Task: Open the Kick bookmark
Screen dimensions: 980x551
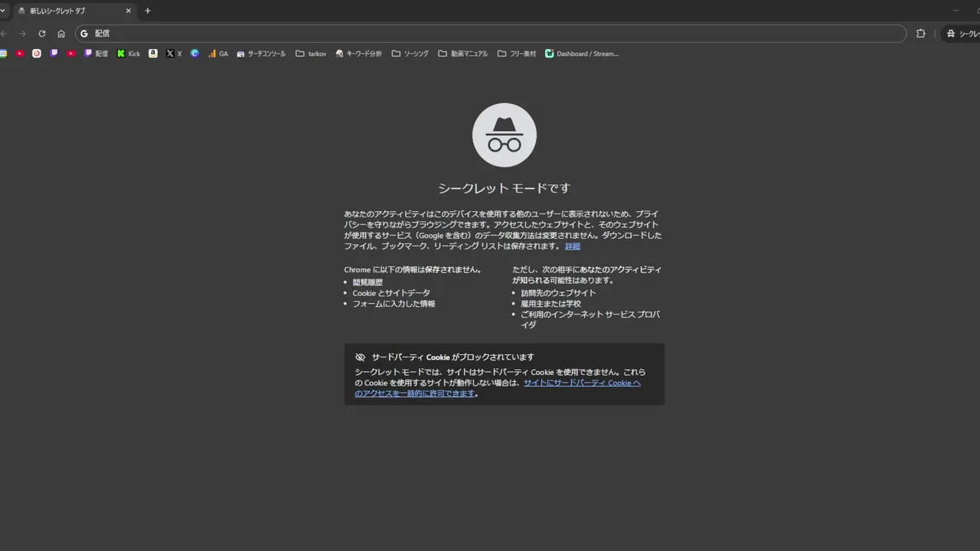Action: 129,54
